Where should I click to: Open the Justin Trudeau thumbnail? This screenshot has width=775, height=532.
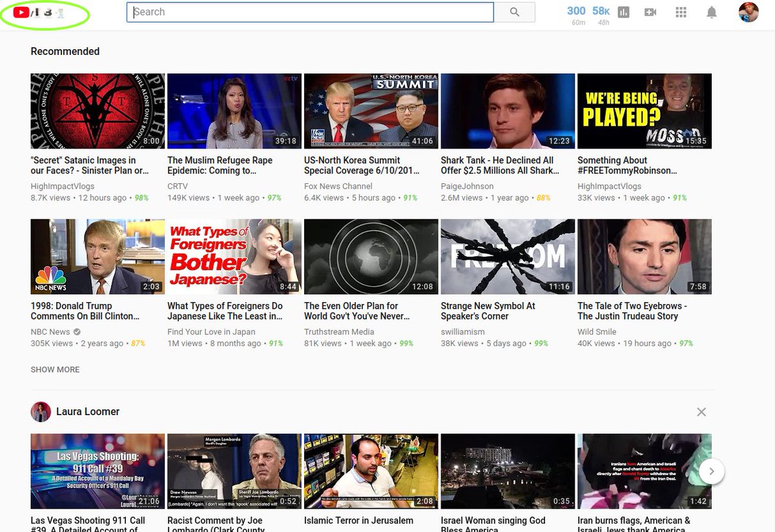coord(645,257)
